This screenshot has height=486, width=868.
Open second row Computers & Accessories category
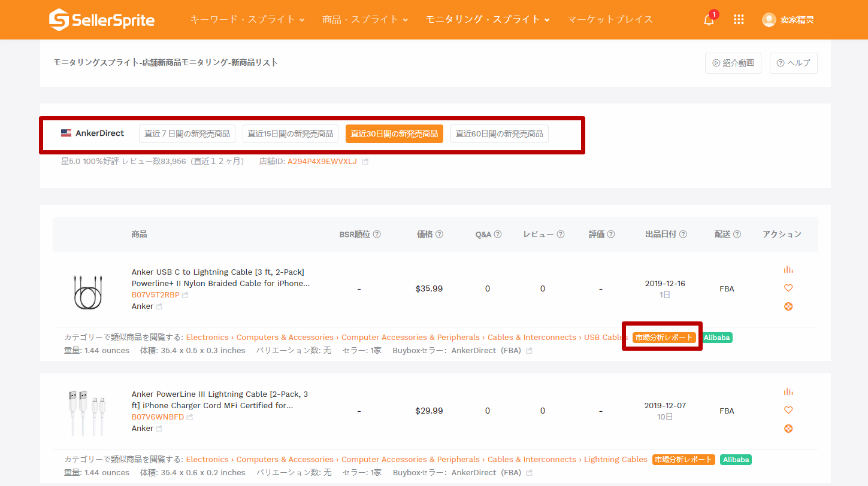285,460
